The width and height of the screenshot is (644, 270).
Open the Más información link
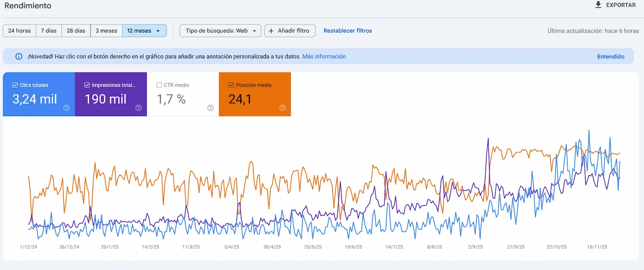click(324, 57)
